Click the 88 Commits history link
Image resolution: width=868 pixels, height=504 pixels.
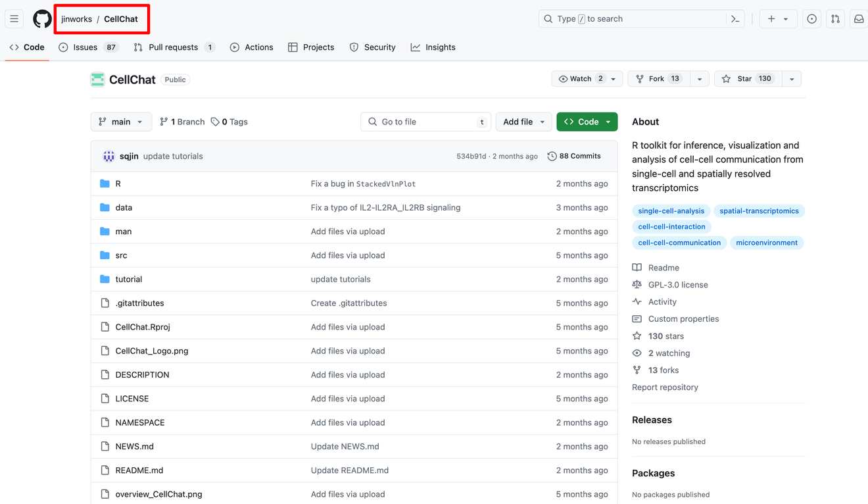(x=574, y=156)
